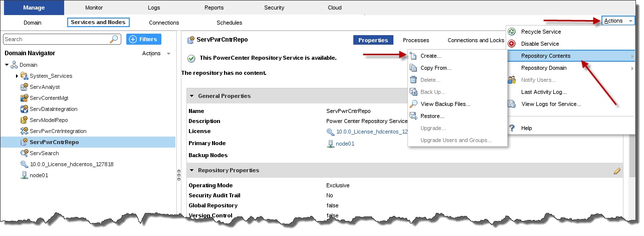Click inside the Search input field
This screenshot has height=236, width=644.
pyautogui.click(x=56, y=39)
